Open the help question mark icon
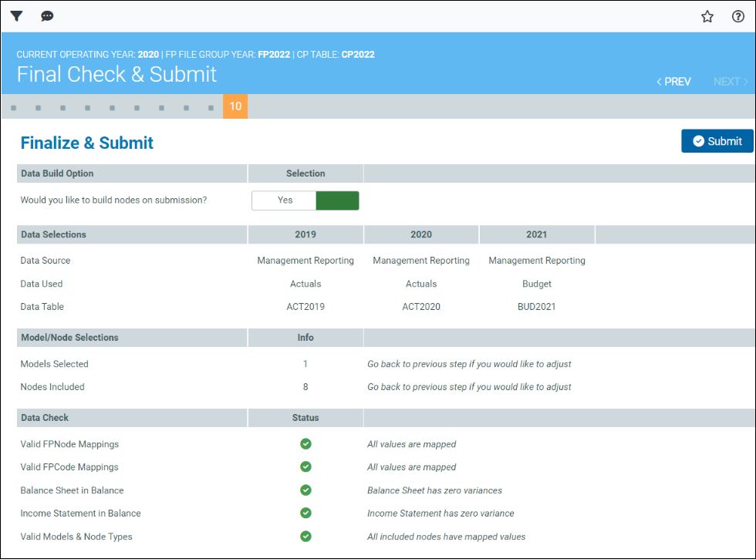 coord(738,16)
